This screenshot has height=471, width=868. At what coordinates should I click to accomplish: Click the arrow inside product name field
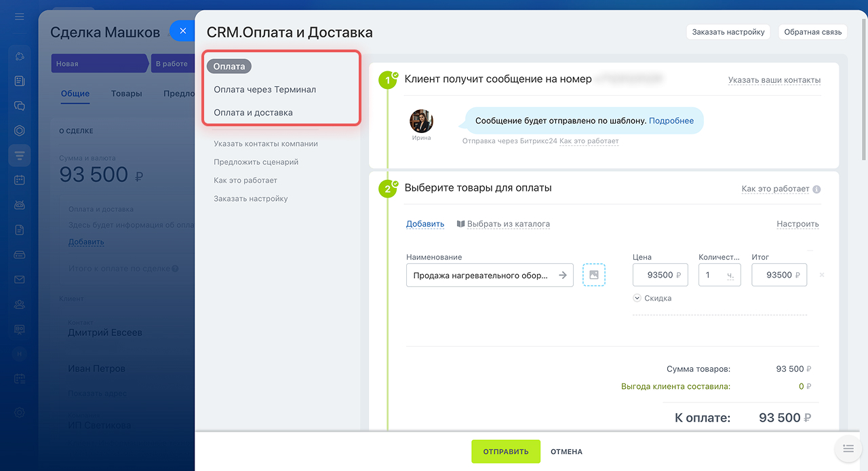point(563,275)
